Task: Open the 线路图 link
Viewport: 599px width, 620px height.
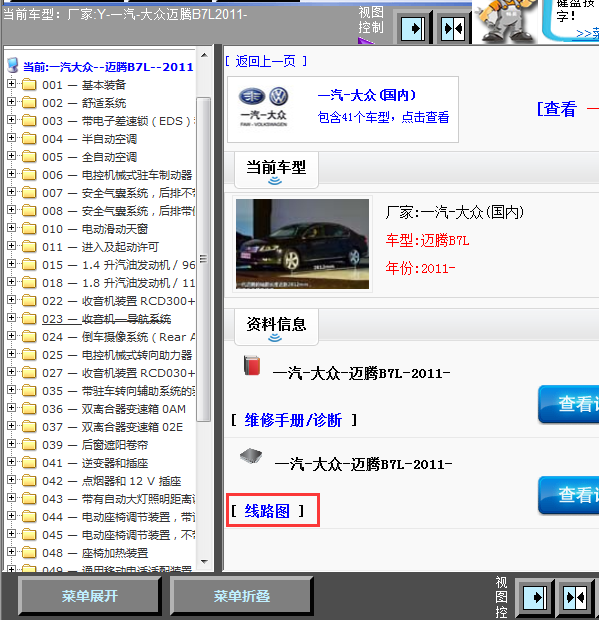Action: [267, 511]
